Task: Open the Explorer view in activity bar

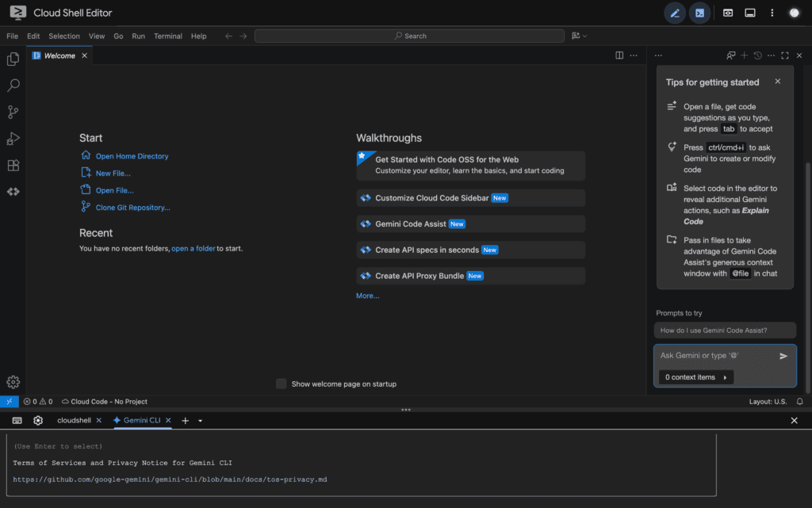Action: [13, 59]
